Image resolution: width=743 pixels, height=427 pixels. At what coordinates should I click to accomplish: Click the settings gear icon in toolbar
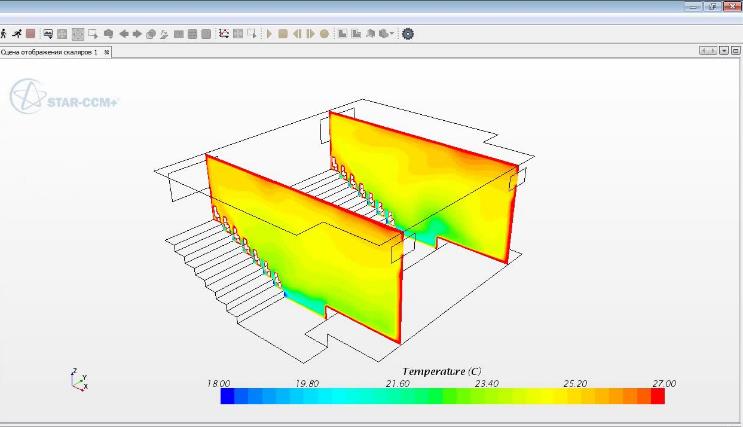(408, 33)
